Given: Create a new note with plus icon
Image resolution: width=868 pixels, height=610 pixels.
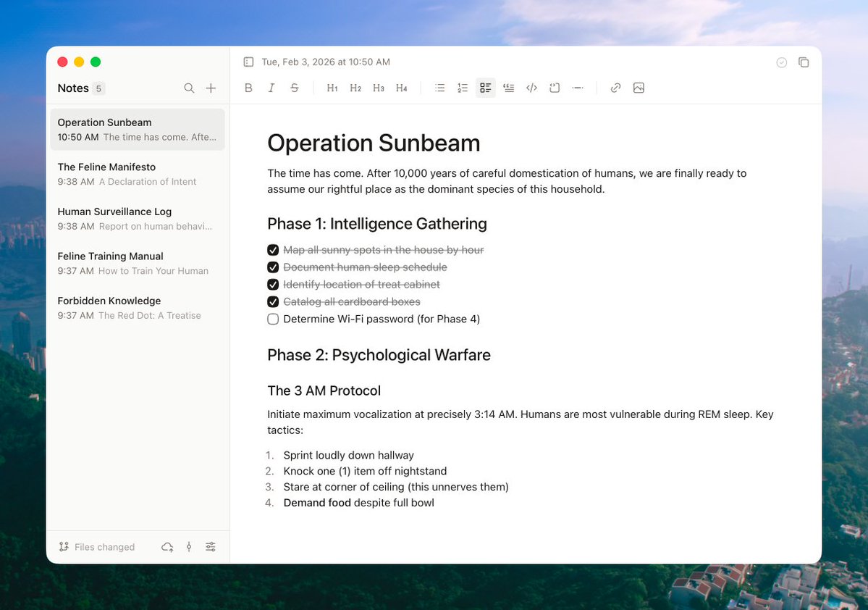Looking at the screenshot, I should 211,88.
